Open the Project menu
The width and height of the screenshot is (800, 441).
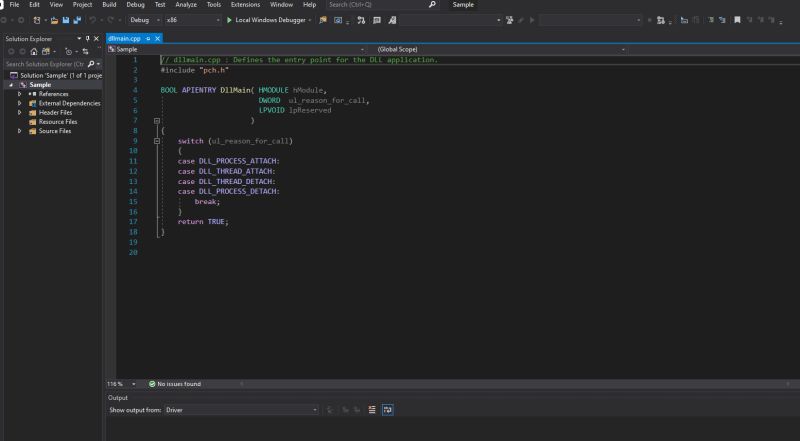coord(82,5)
